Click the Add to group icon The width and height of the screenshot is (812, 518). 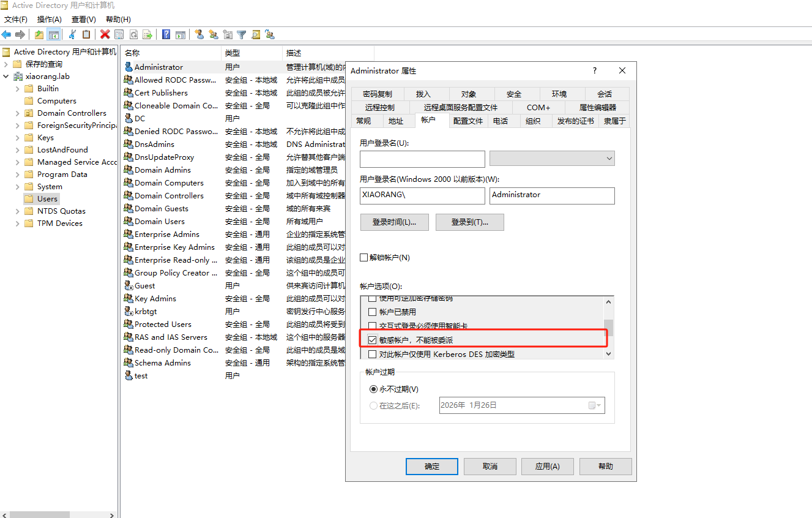pos(270,34)
